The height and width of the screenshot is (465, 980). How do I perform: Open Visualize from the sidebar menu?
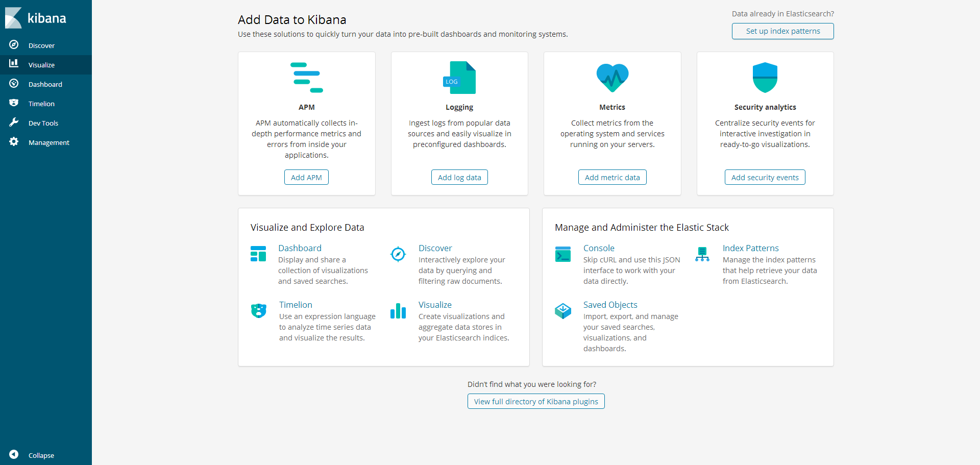tap(41, 65)
